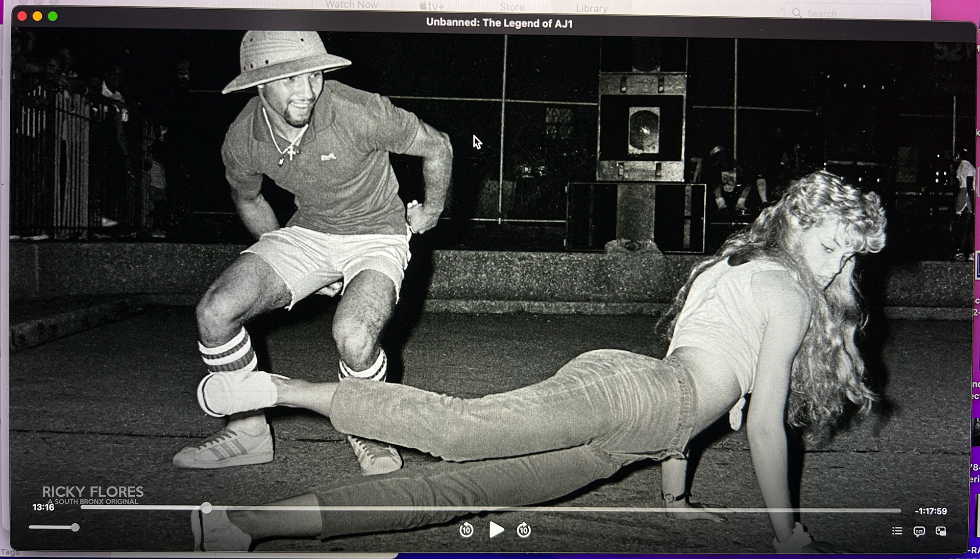The width and height of the screenshot is (980, 559).
Task: Open subtitles and audio options
Action: point(919,531)
